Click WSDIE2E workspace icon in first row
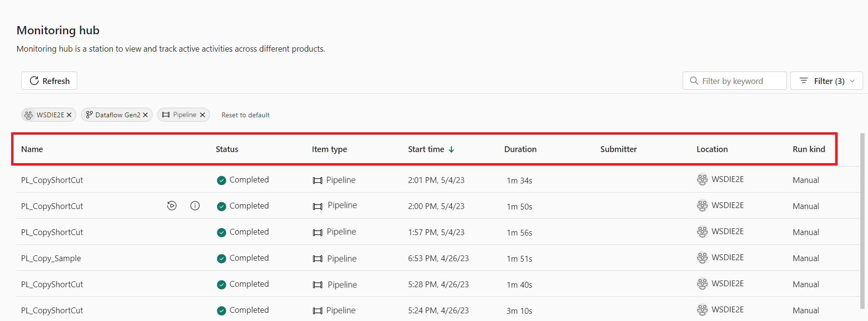The width and height of the screenshot is (868, 321). [702, 180]
